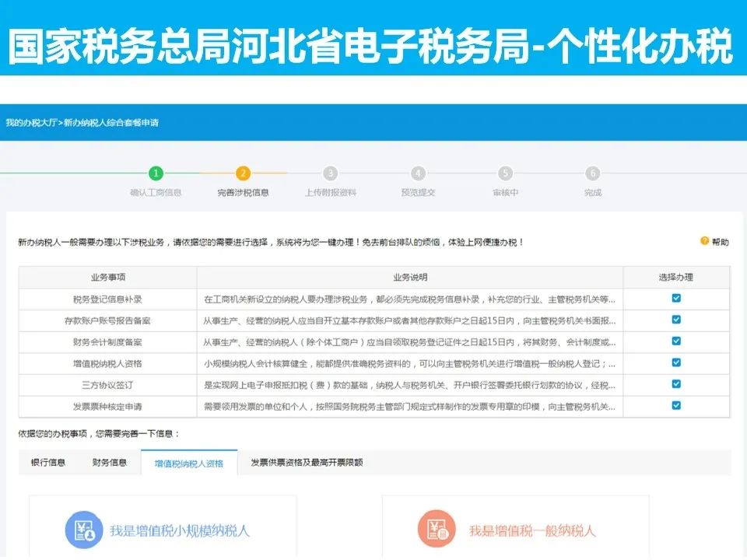Click the orange 一般纳税人 round icon
This screenshot has height=560, width=747.
coord(437,529)
